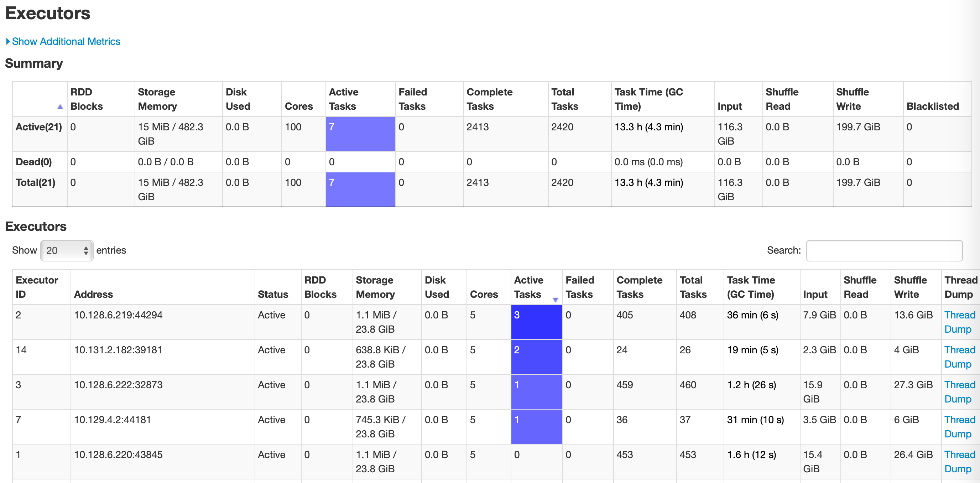980x483 pixels.
Task: Open the Show entries dropdown
Action: 66,250
